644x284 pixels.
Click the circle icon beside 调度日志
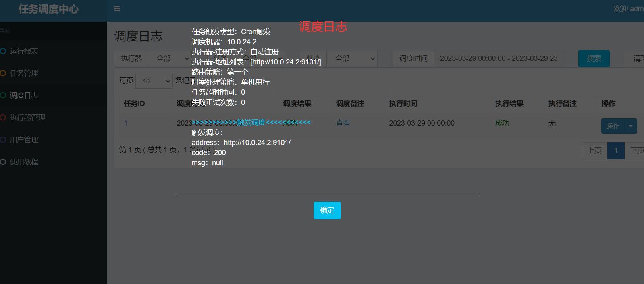pos(3,95)
